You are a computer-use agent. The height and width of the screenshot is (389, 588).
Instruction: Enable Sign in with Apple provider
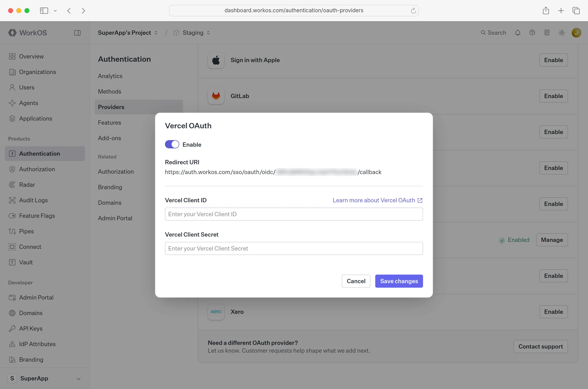tap(553, 60)
